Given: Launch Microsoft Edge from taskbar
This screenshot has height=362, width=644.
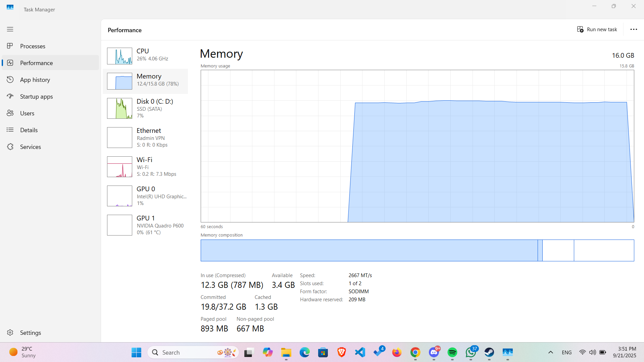Looking at the screenshot, I should coord(304,352).
